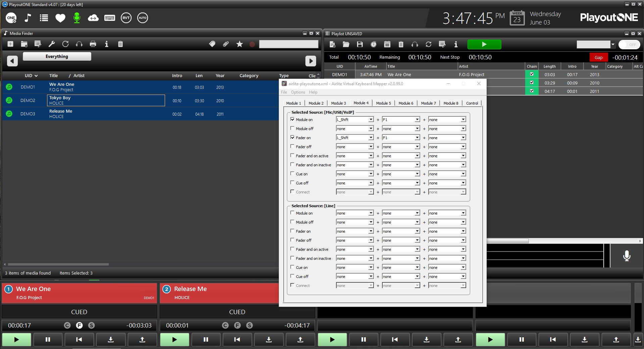Click the red Gap button
Viewport: 644px width, 349px height.
tap(598, 57)
